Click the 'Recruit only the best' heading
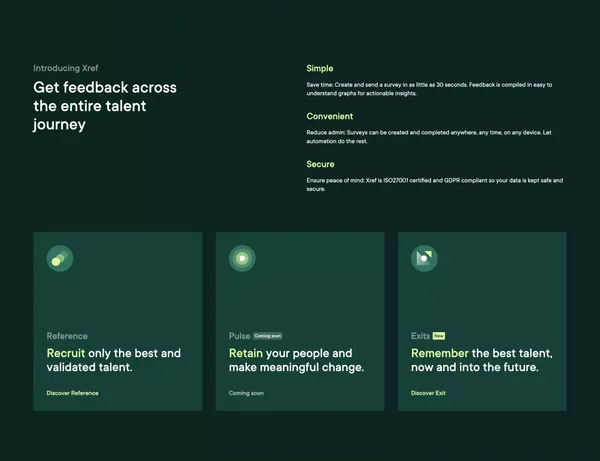Screen dimensions: 600x461 114,360
